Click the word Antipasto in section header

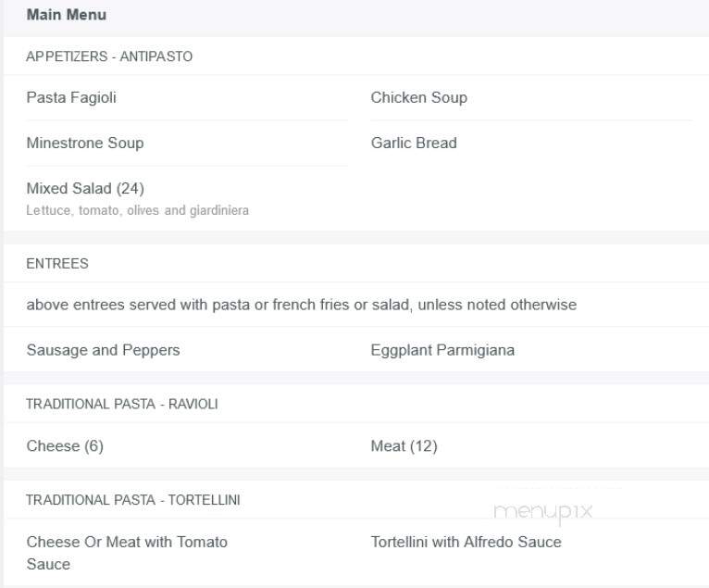(x=156, y=56)
